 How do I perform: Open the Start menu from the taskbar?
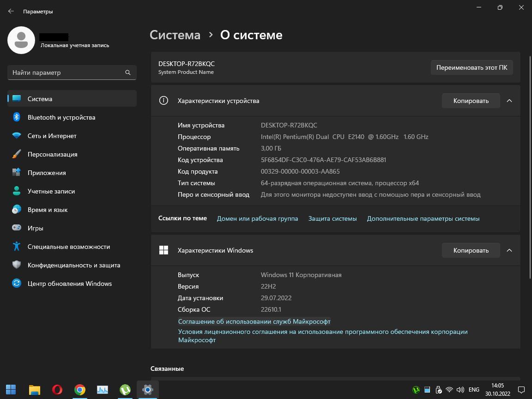coord(11,389)
